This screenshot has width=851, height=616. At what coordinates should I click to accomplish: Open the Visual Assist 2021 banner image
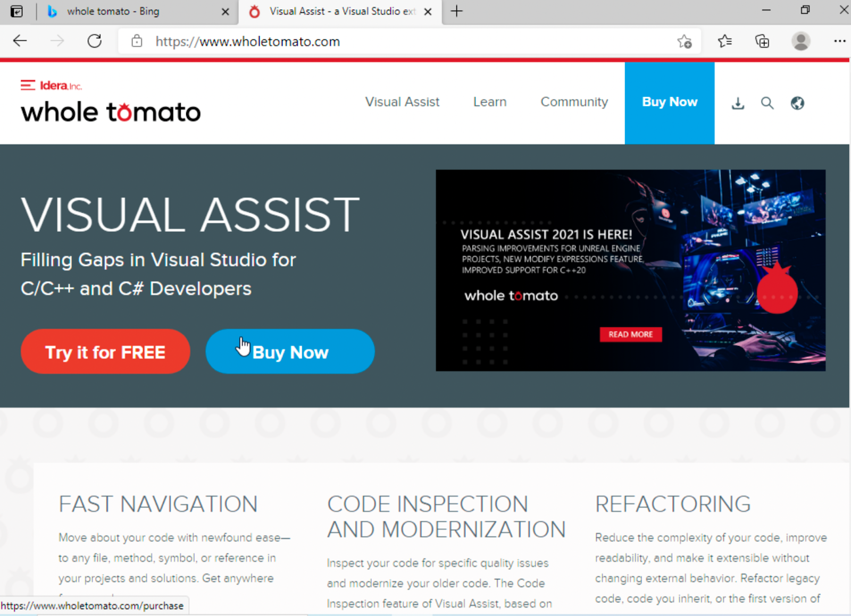(630, 270)
